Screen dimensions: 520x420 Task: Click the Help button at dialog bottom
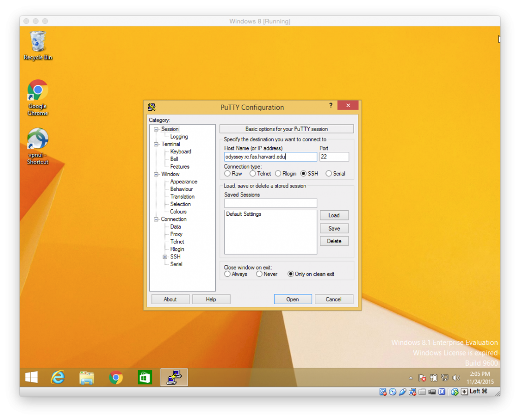[x=211, y=299]
